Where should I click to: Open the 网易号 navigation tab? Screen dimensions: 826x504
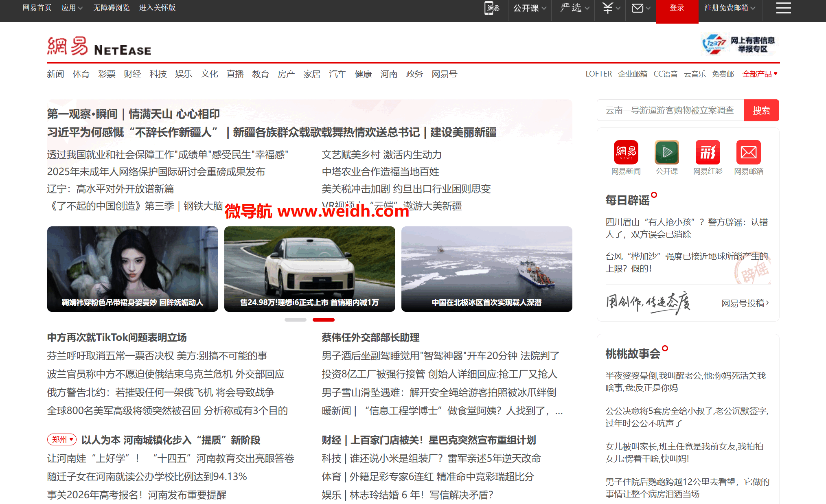[445, 74]
